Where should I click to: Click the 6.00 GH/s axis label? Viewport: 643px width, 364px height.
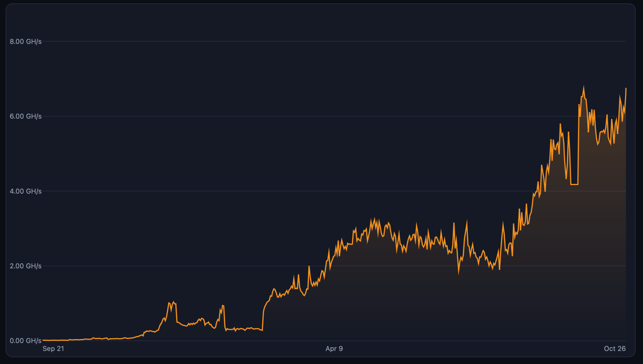coord(26,116)
